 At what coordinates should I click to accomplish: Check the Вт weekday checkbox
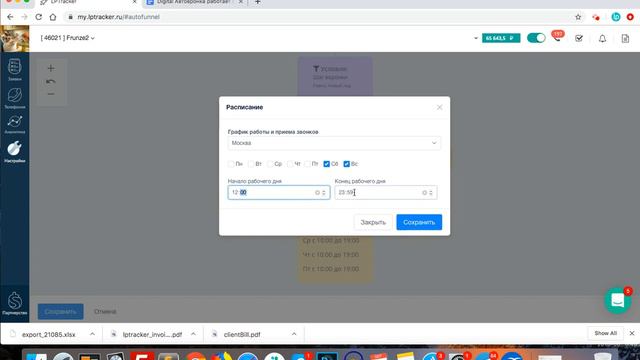[251, 164]
